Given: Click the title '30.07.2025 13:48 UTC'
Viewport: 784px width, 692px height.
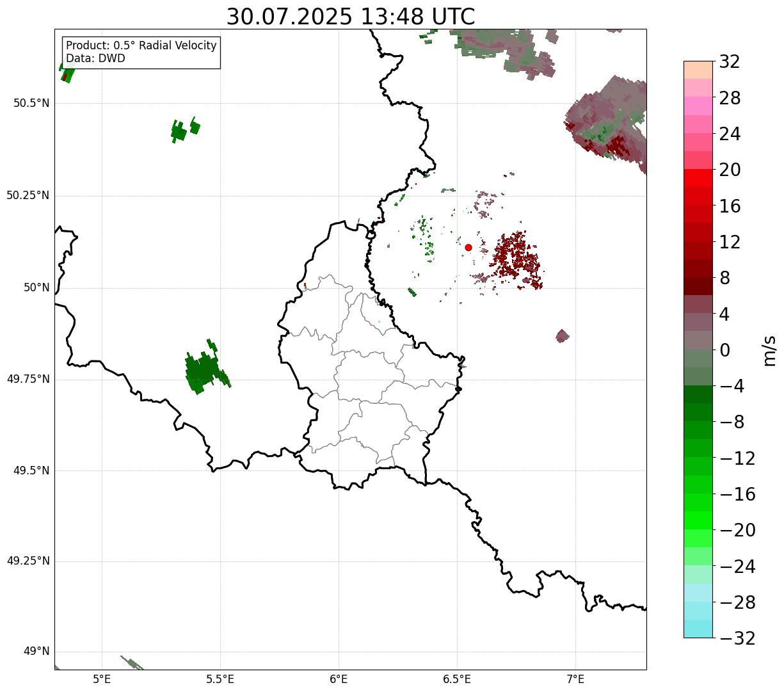Looking at the screenshot, I should point(351,17).
